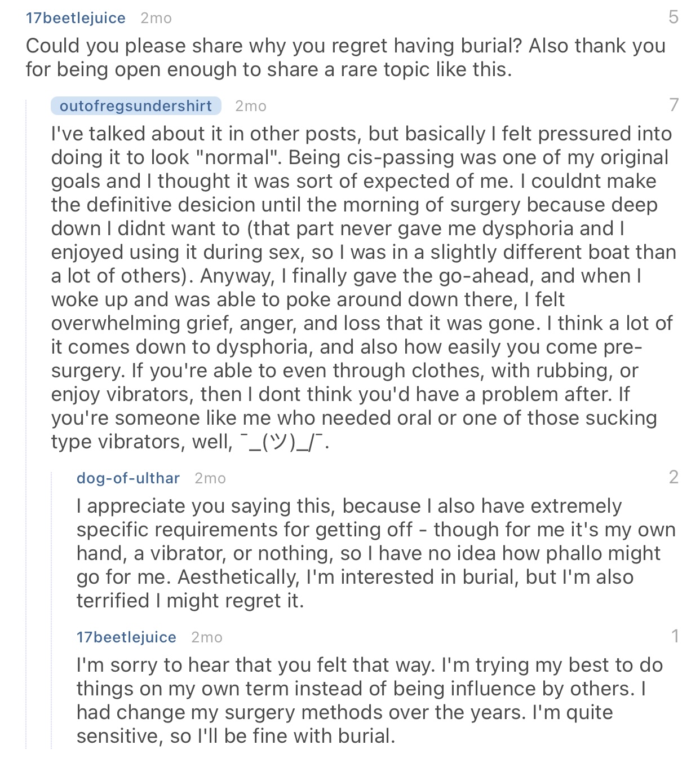Open 17beetlejuice username on bottom reply

pyautogui.click(x=126, y=637)
